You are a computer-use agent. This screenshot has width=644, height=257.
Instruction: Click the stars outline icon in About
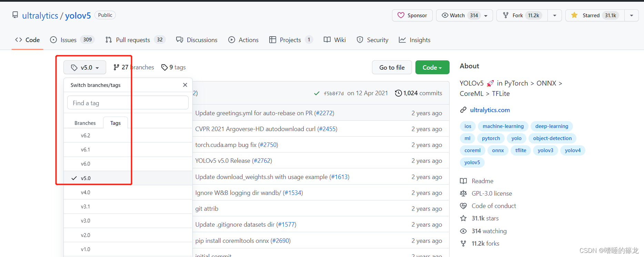[463, 218]
